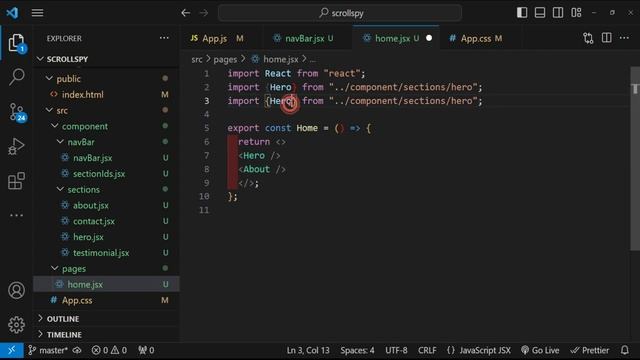The width and height of the screenshot is (640, 360).
Task: Publish changes with cloud sync icon
Action: tap(77, 350)
